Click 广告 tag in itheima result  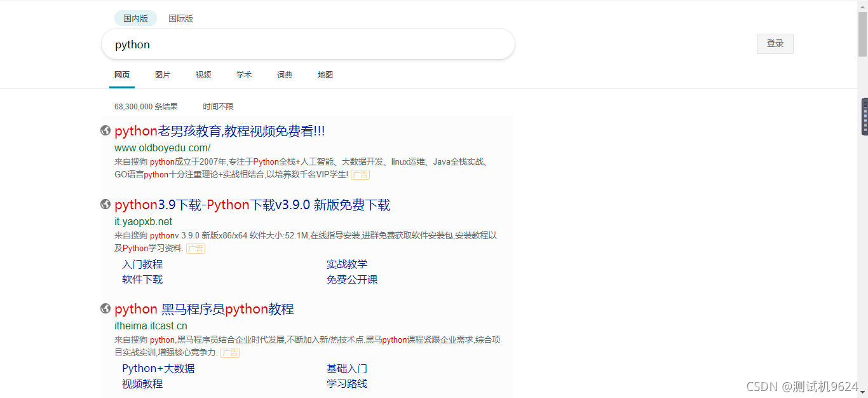(x=230, y=353)
